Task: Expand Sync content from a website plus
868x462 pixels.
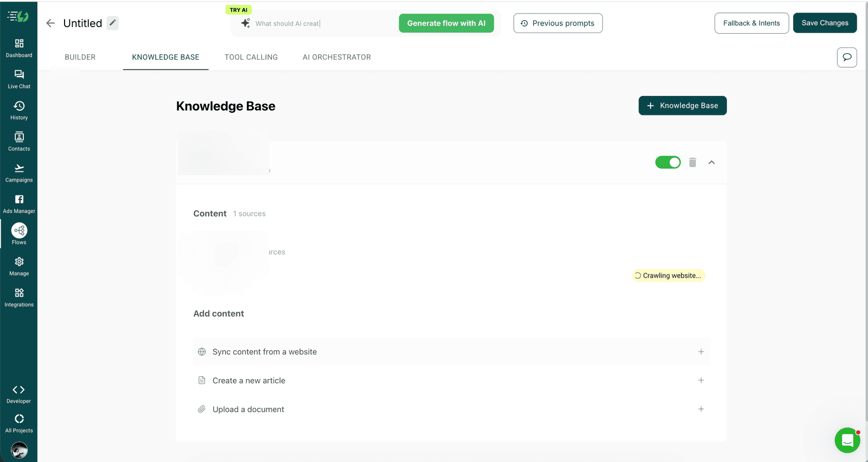Action: coord(701,352)
